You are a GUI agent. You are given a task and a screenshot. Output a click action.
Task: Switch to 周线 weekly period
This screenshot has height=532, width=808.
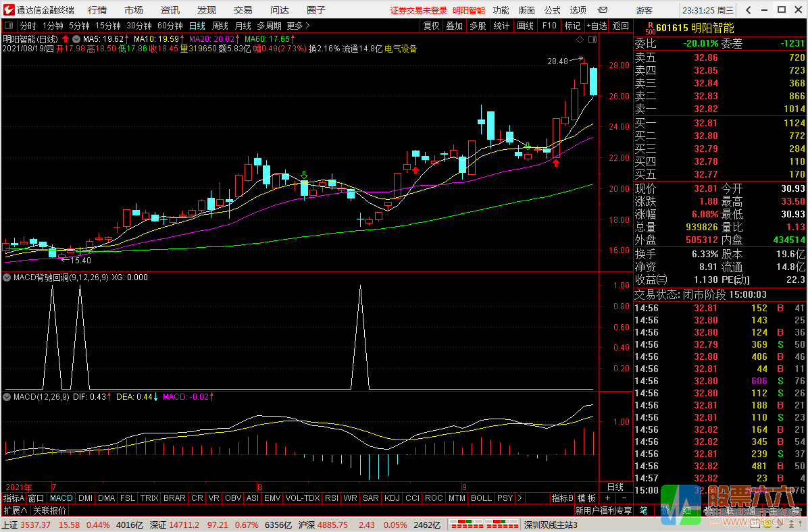coord(220,25)
